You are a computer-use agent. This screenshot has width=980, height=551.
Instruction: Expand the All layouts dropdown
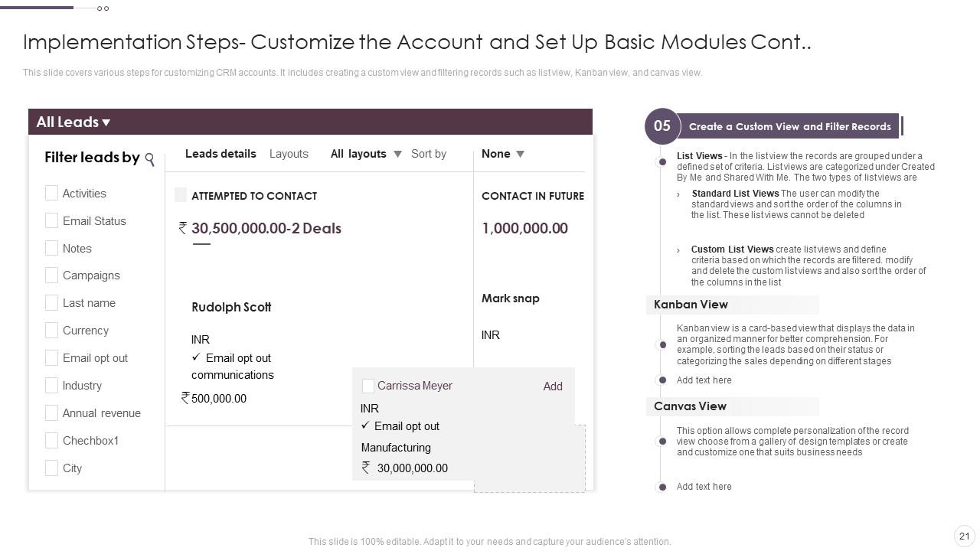[397, 154]
